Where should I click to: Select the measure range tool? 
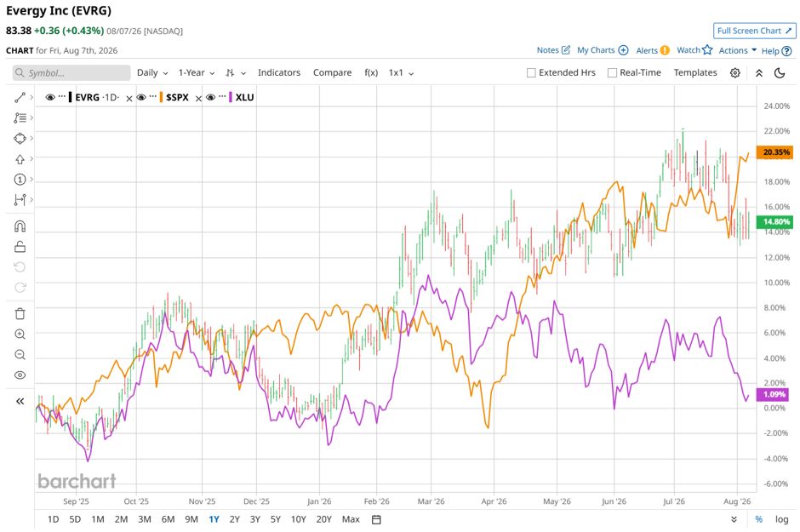pos(20,200)
